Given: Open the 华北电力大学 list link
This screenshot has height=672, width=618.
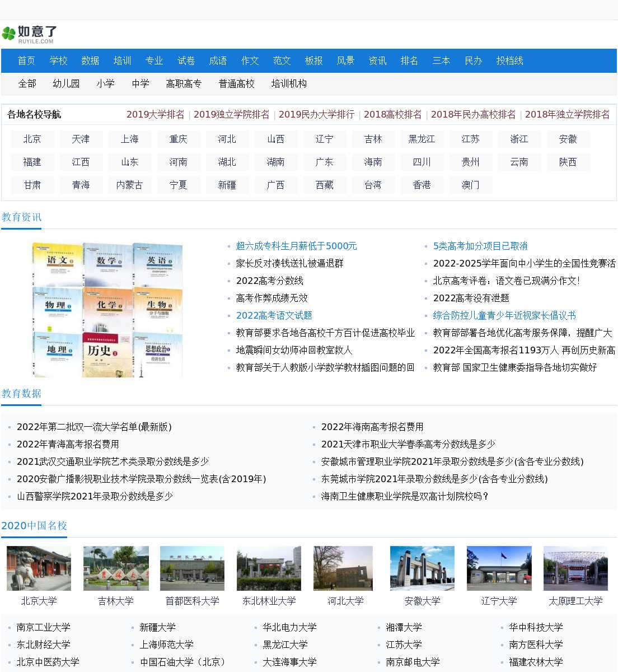Looking at the screenshot, I should coord(289,627).
